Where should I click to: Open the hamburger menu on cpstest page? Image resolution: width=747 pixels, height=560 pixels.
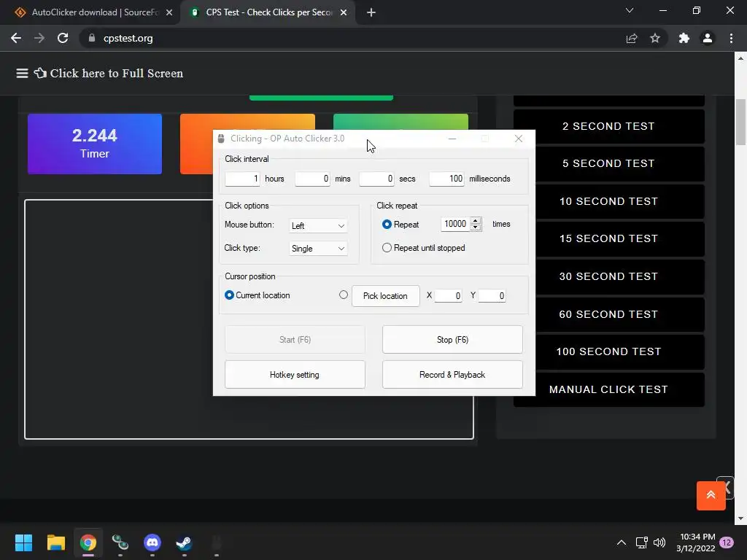[22, 74]
